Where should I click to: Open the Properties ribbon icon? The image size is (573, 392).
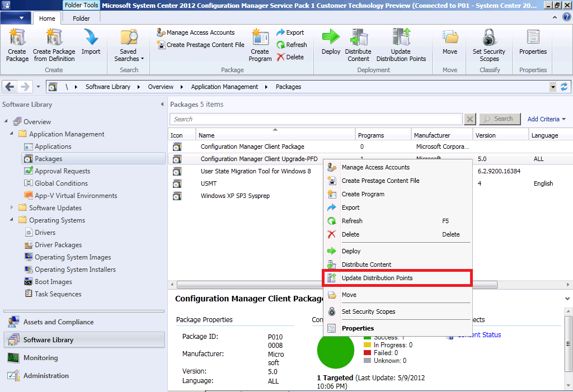pyautogui.click(x=533, y=37)
